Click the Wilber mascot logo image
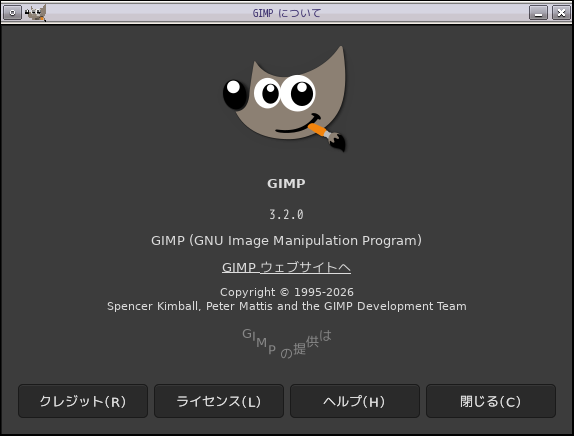This screenshot has width=574, height=436. pyautogui.click(x=285, y=98)
